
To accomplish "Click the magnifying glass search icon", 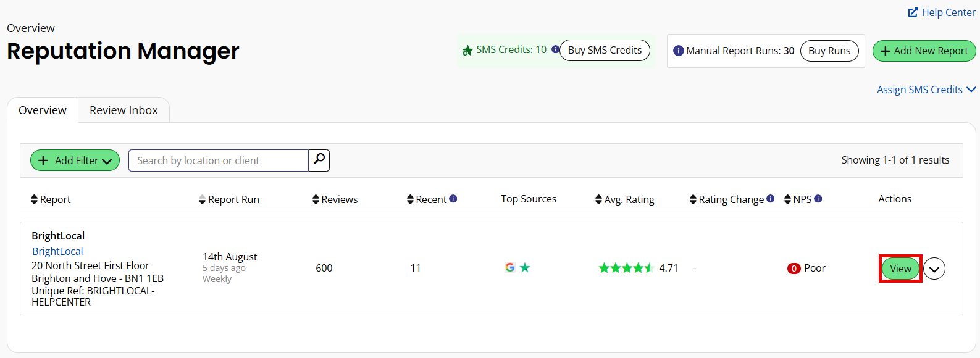I will pyautogui.click(x=319, y=160).
